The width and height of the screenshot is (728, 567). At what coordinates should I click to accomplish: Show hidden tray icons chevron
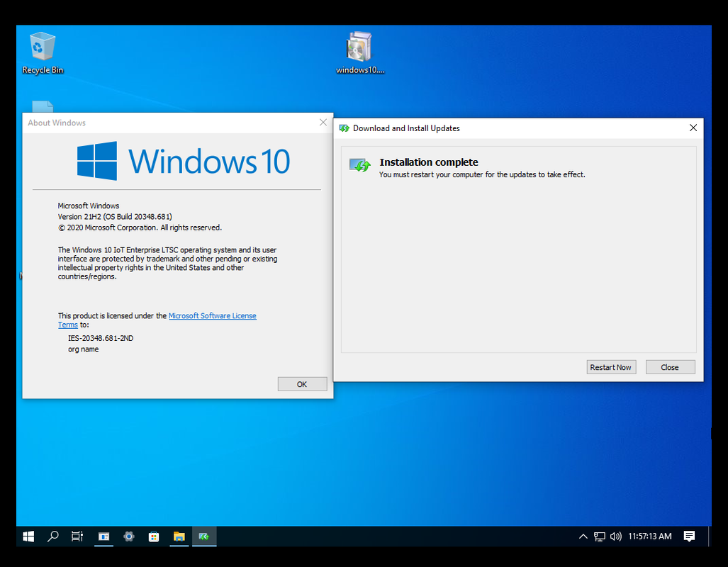pyautogui.click(x=583, y=537)
